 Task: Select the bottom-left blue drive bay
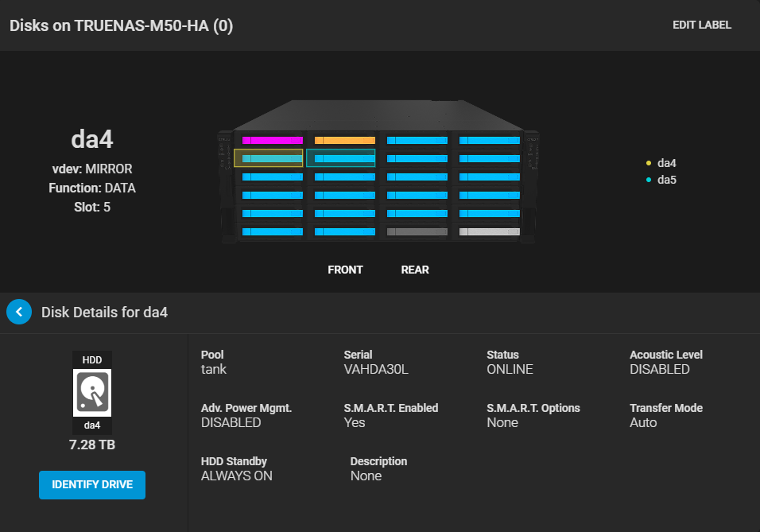(x=272, y=232)
